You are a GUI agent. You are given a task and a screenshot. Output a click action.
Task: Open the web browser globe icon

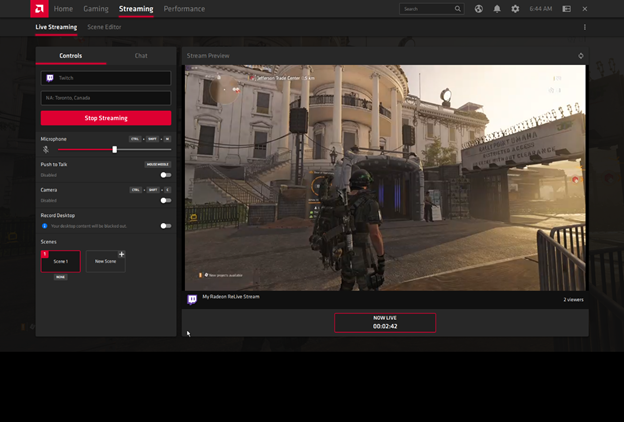[479, 9]
